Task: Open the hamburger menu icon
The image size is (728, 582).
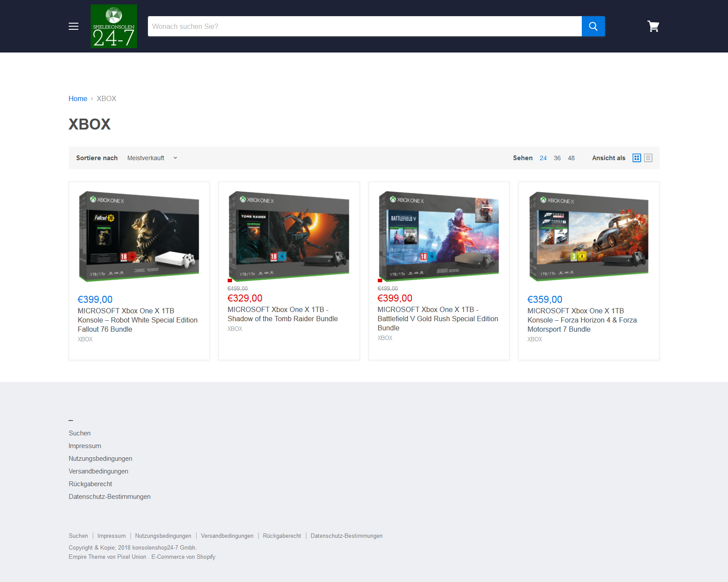Action: click(x=74, y=26)
